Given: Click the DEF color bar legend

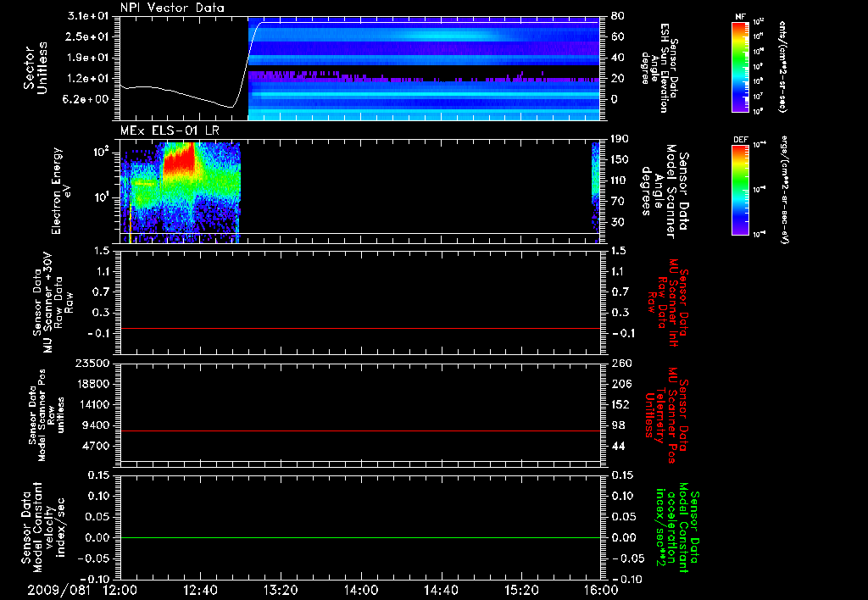Looking at the screenshot, I should coord(740,191).
